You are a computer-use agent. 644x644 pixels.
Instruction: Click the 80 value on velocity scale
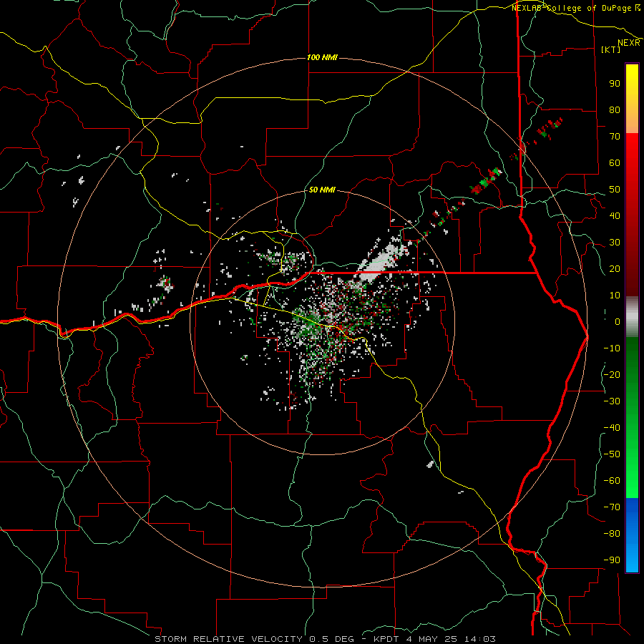[x=615, y=109]
